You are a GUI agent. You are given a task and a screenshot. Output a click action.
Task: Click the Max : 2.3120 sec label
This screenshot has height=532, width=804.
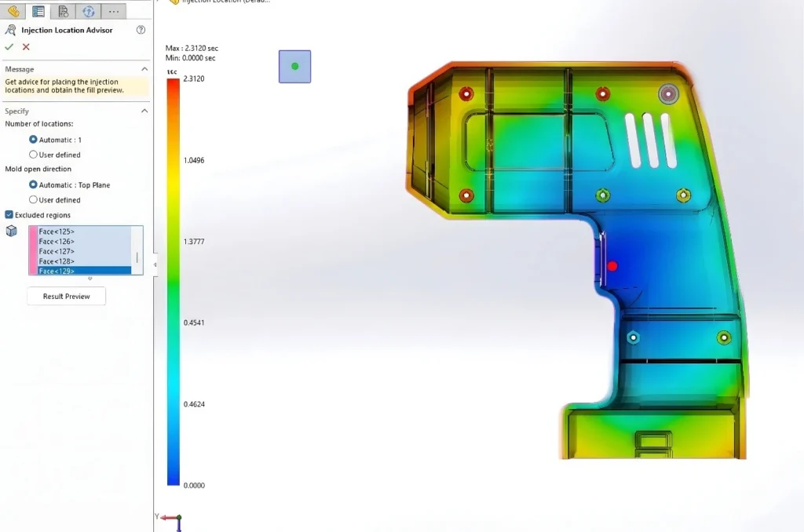pyautogui.click(x=192, y=48)
